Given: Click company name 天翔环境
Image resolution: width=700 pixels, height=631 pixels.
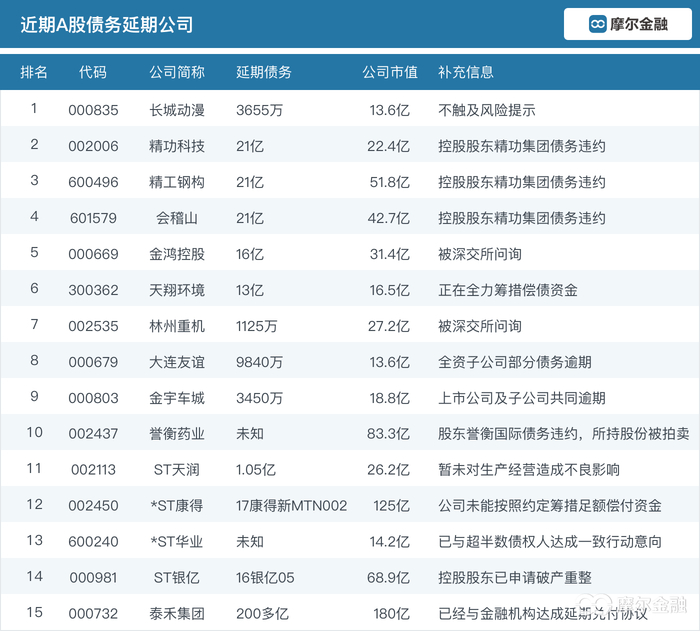Looking at the screenshot, I should tap(177, 290).
